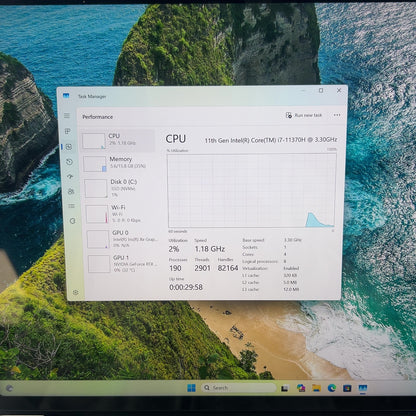
Task: Click the taskbar Search box
Action: pyautogui.click(x=239, y=388)
